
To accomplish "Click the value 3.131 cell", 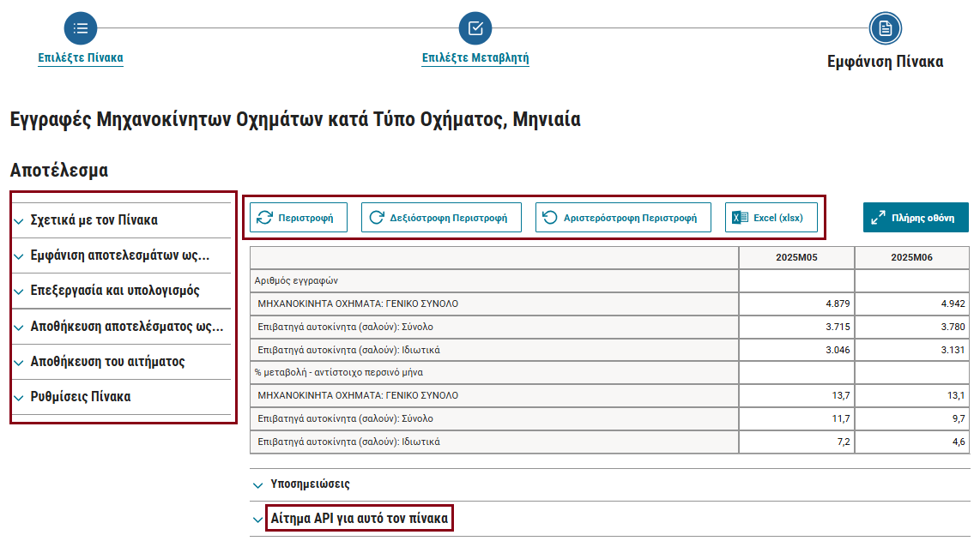I will point(911,351).
